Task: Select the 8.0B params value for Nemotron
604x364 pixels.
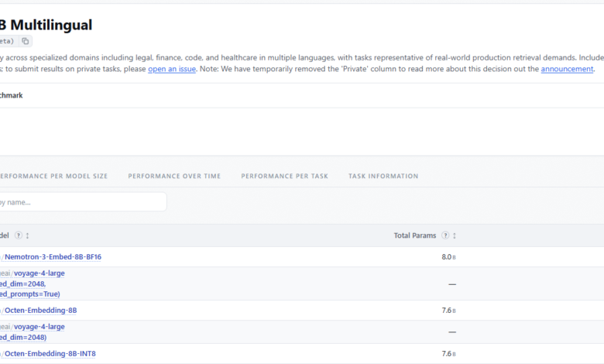Action: 448,257
